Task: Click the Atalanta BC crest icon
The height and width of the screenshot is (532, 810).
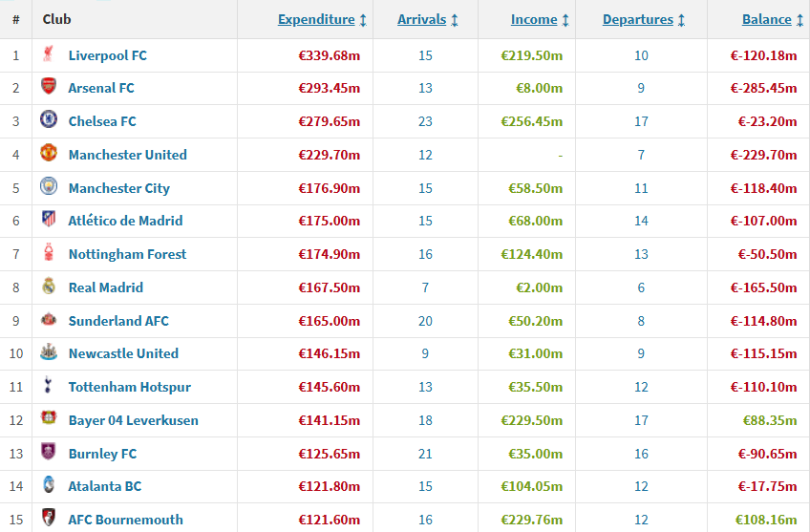Action: pyautogui.click(x=49, y=486)
